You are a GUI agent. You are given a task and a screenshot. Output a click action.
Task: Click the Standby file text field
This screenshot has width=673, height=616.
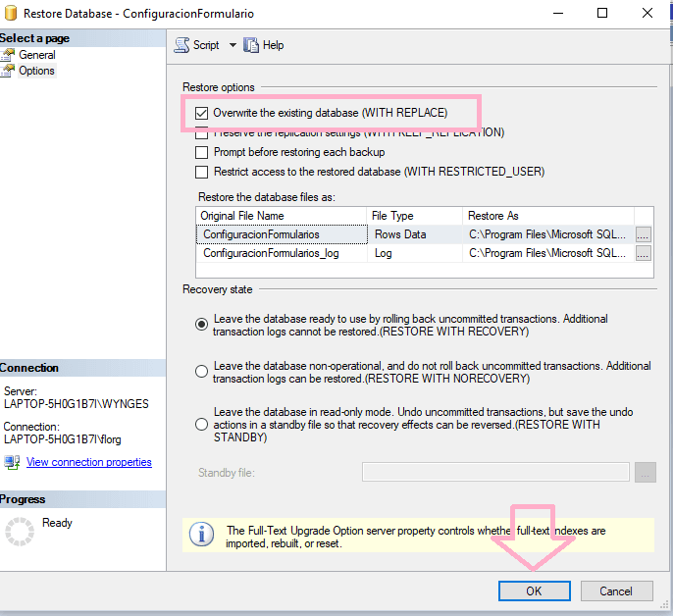point(495,473)
